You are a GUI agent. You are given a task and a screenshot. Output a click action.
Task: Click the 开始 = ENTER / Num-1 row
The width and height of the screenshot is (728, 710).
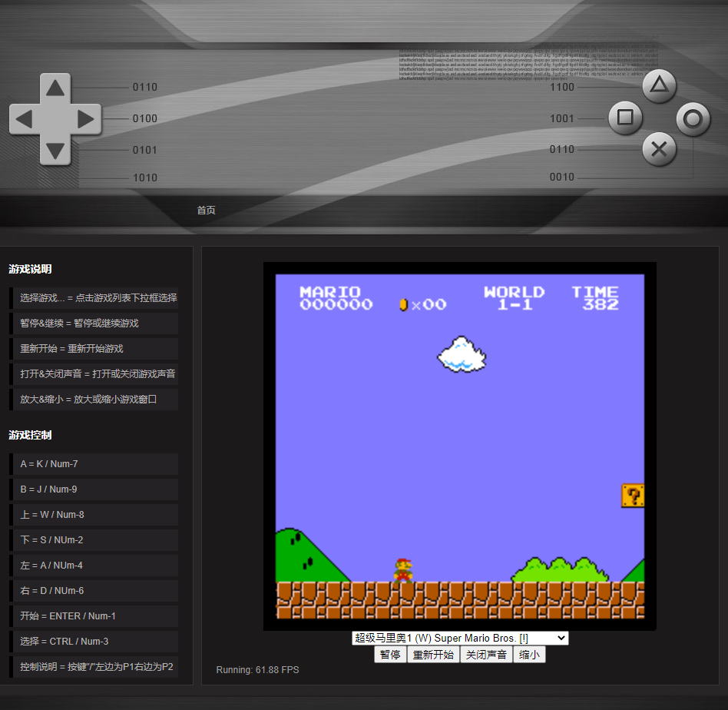pyautogui.click(x=94, y=616)
